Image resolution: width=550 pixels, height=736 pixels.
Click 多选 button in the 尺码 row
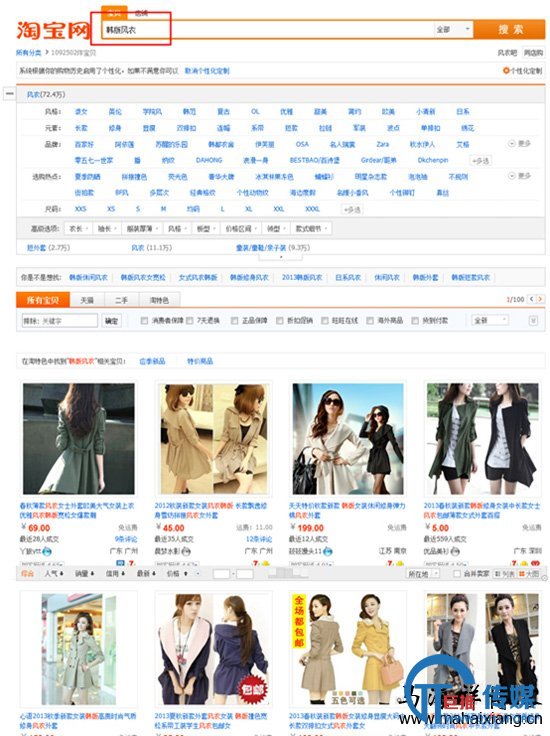352,209
